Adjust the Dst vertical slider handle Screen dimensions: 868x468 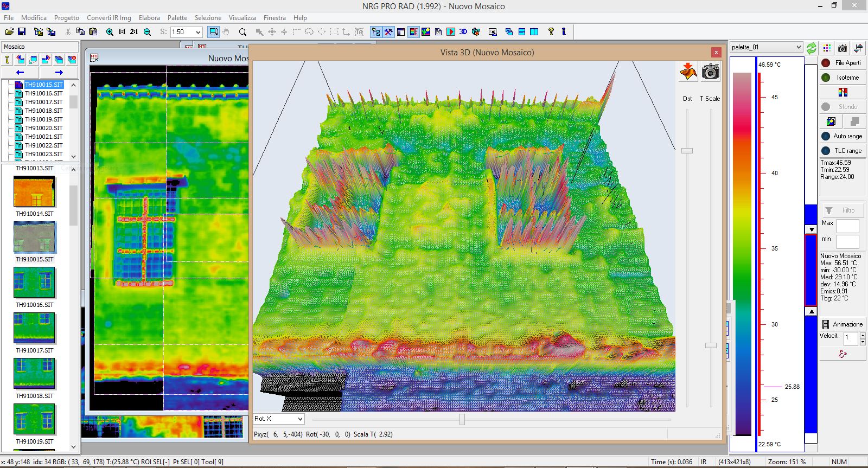(687, 151)
